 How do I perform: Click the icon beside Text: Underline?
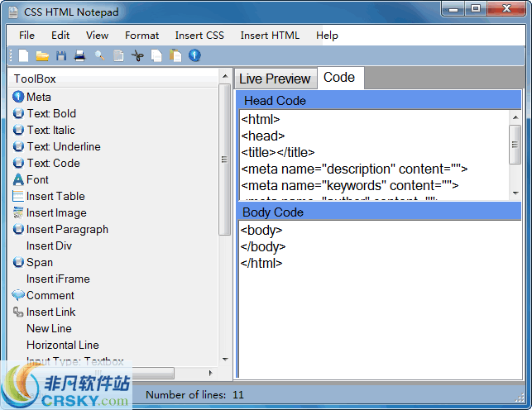click(18, 146)
